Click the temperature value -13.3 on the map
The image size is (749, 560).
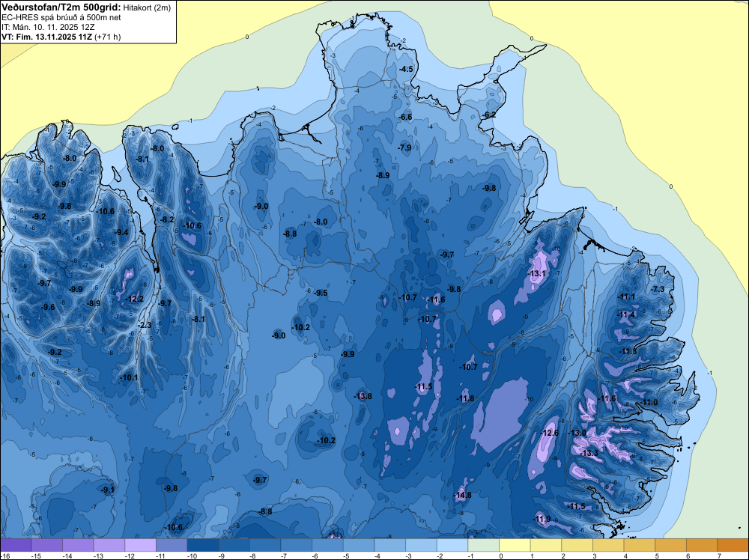(589, 453)
